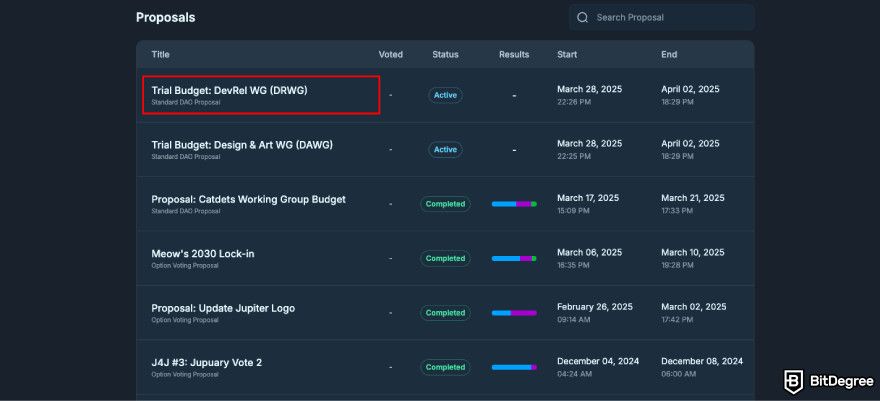880x401 pixels.
Task: Click the Voted column header
Action: 391,54
